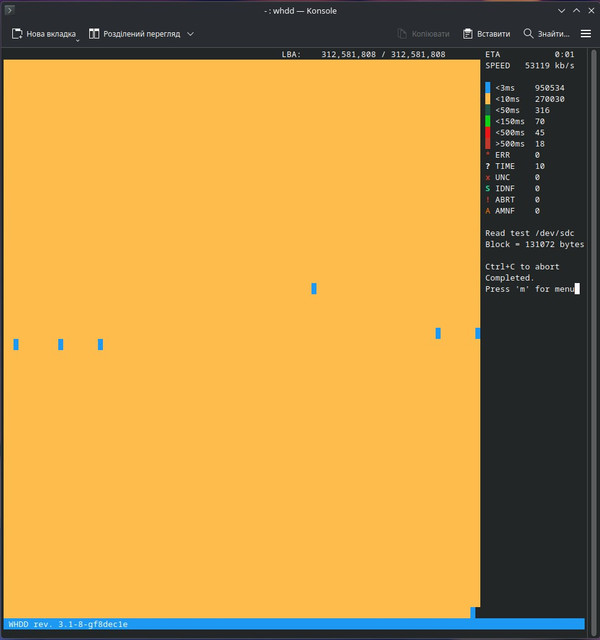Screen dimensions: 600x640
Task: Click the Розділений перегляд split view button
Action: point(134,34)
